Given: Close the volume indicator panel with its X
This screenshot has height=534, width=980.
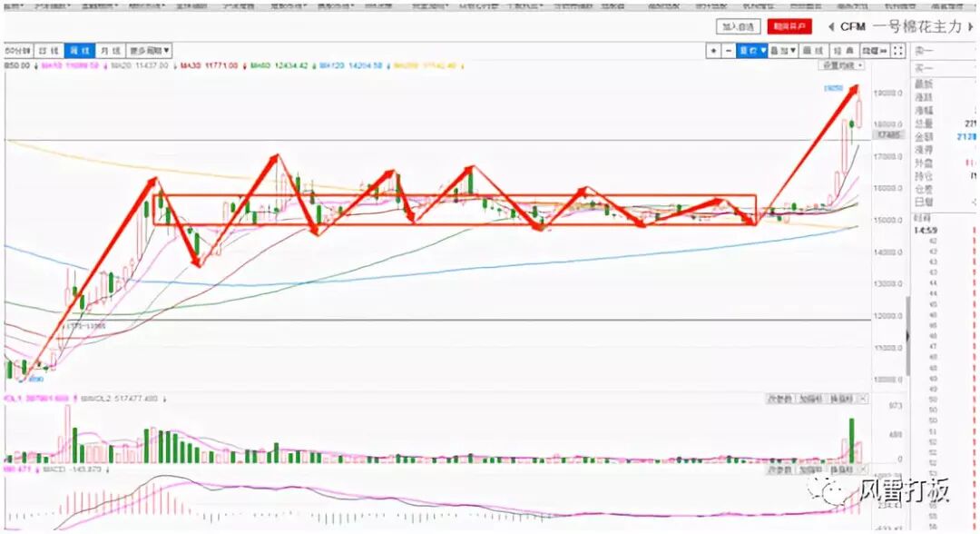Looking at the screenshot, I should (x=863, y=399).
